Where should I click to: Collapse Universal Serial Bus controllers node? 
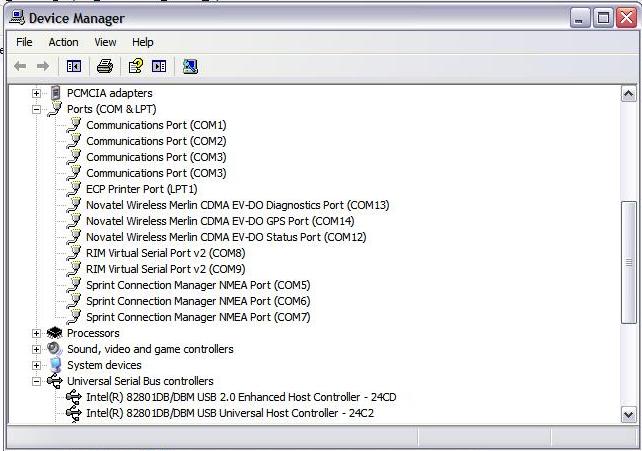pos(36,381)
